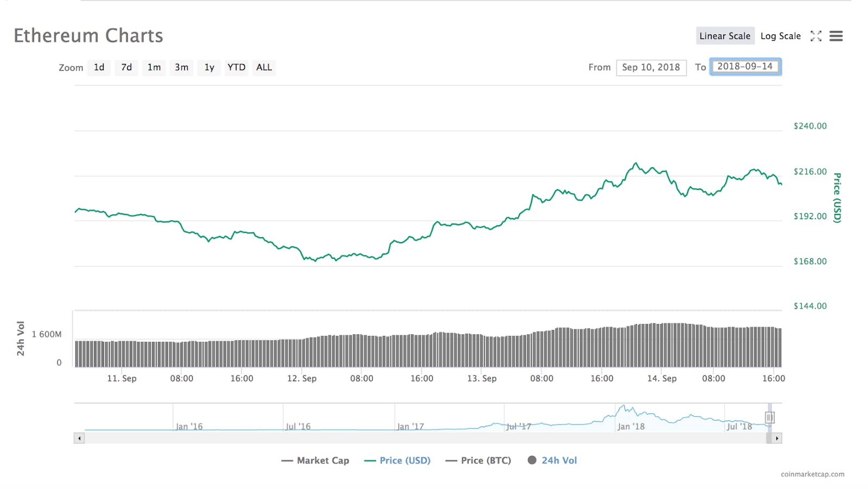Open the chart hamburger menu
This screenshot has height=490, width=868.
pyautogui.click(x=836, y=36)
